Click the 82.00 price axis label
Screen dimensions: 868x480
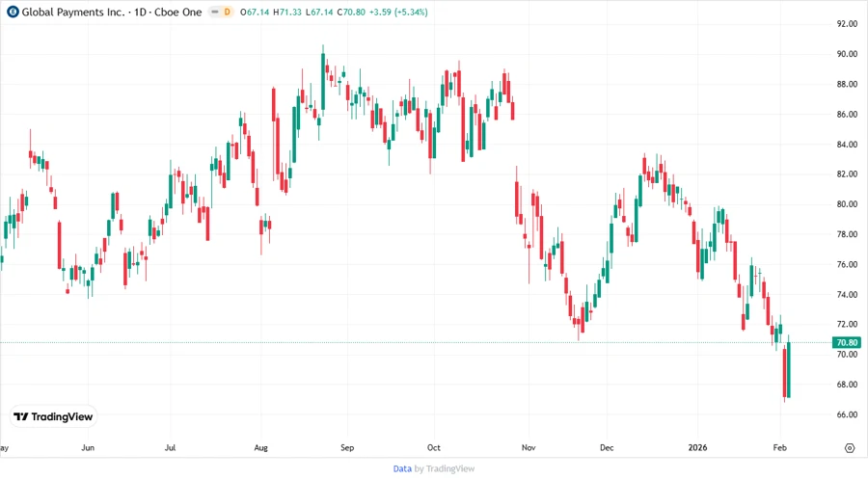point(847,174)
